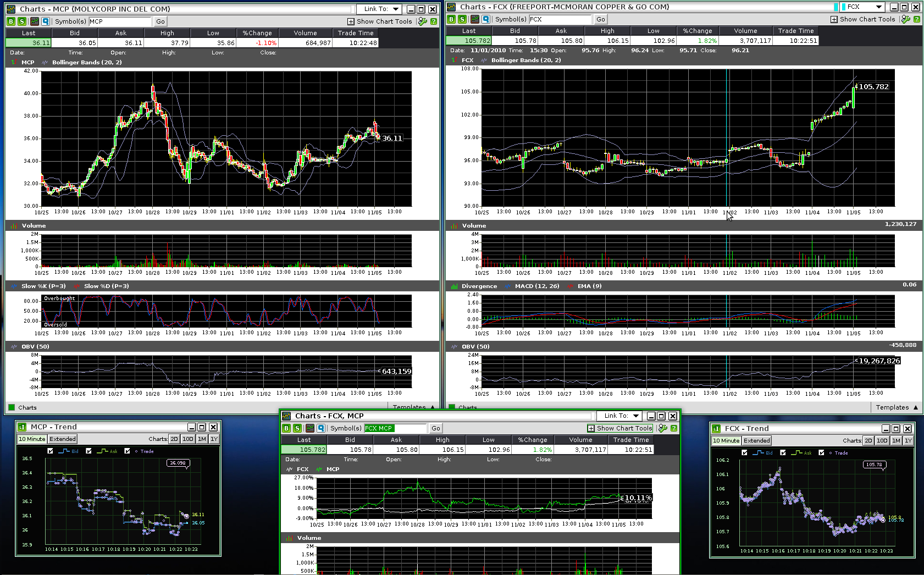Click Slow %K (P=3) label in MCP chart
This screenshot has width=924, height=575.
pos(43,286)
